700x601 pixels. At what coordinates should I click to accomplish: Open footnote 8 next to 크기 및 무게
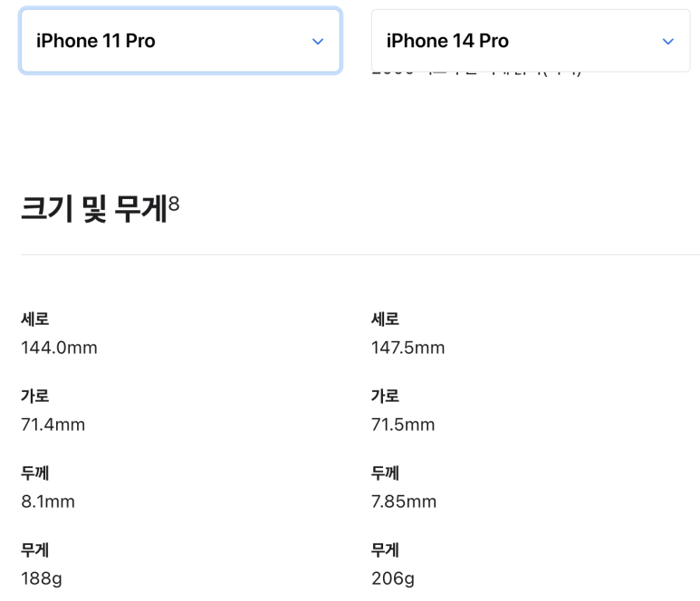[174, 204]
